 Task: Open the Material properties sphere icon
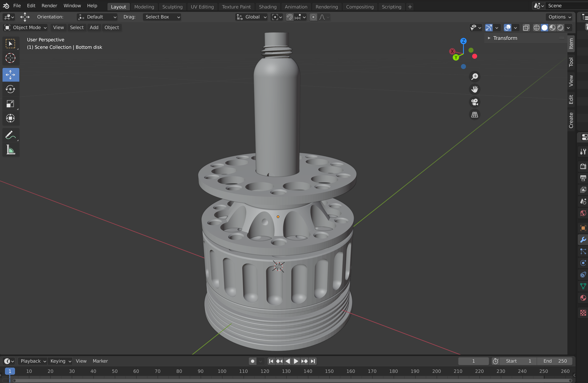583,298
